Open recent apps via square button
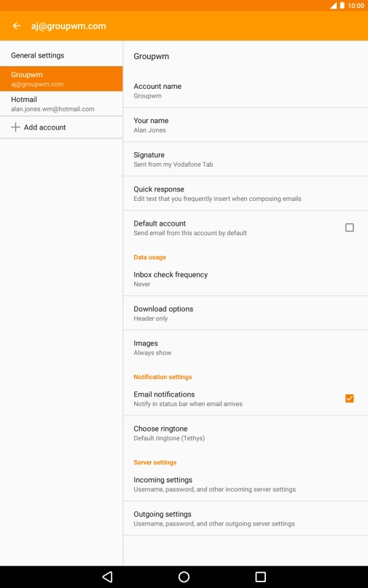The height and width of the screenshot is (588, 368). pyautogui.click(x=261, y=577)
